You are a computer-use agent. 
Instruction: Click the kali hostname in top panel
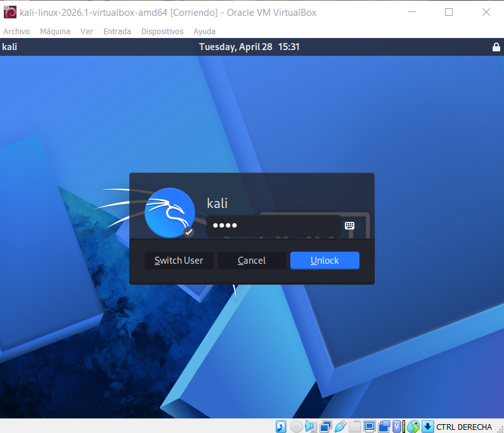point(10,47)
